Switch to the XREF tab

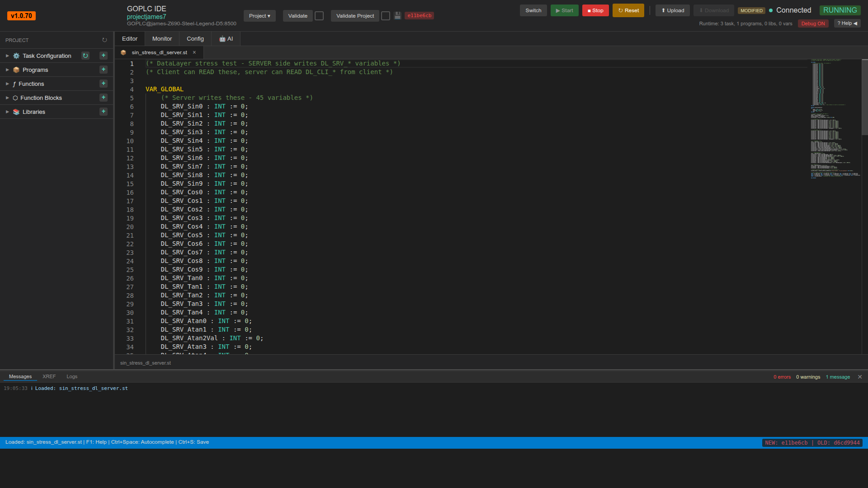pyautogui.click(x=49, y=376)
